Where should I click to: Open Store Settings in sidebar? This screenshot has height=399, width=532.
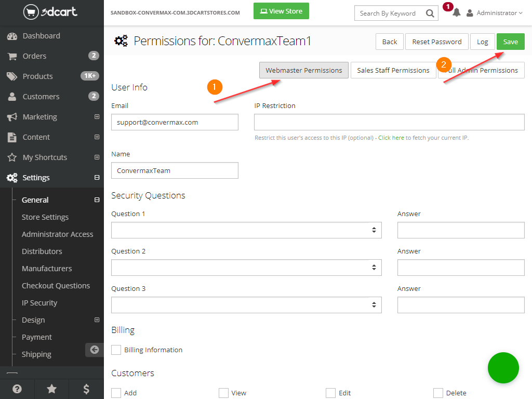tap(45, 217)
